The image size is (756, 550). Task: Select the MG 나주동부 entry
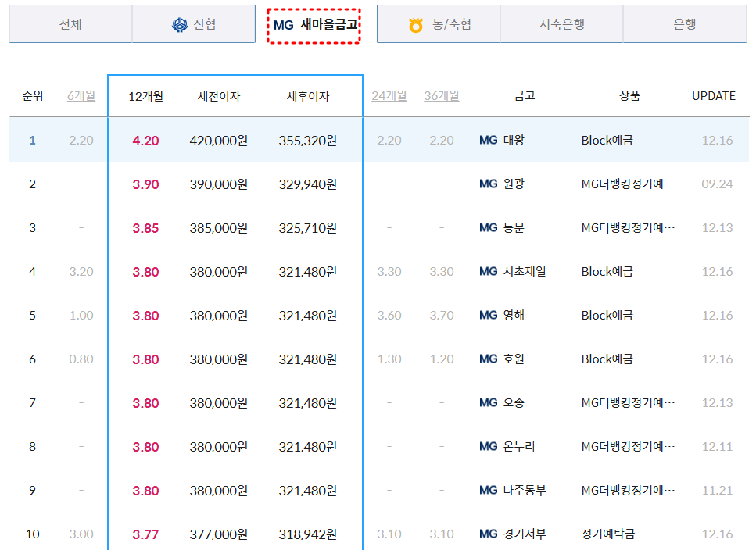[x=513, y=491]
